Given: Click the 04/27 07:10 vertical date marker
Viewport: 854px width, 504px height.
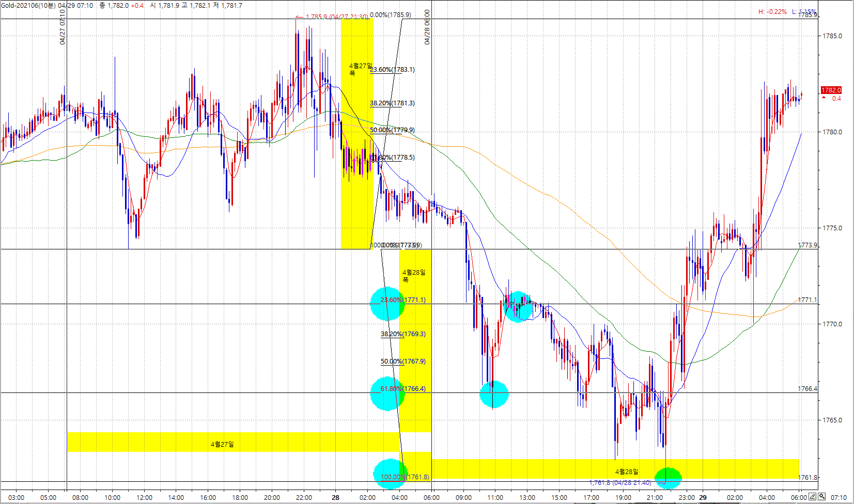Looking at the screenshot, I should [63, 27].
